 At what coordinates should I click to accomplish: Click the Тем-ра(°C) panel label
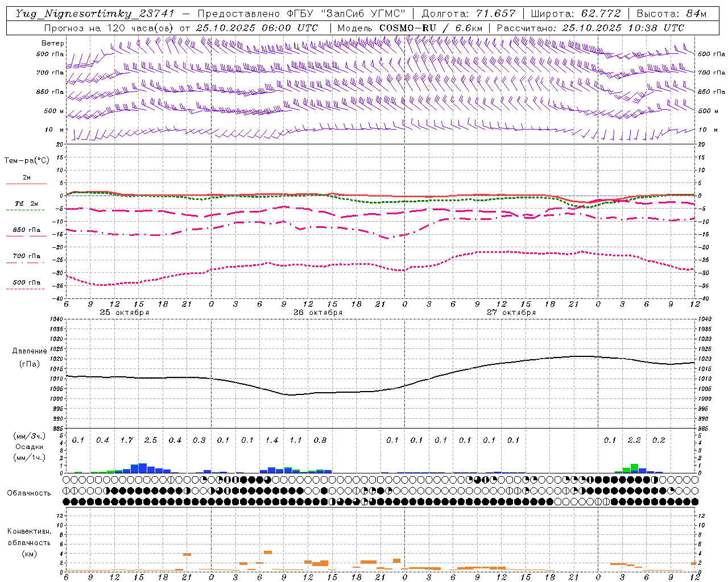(27, 161)
